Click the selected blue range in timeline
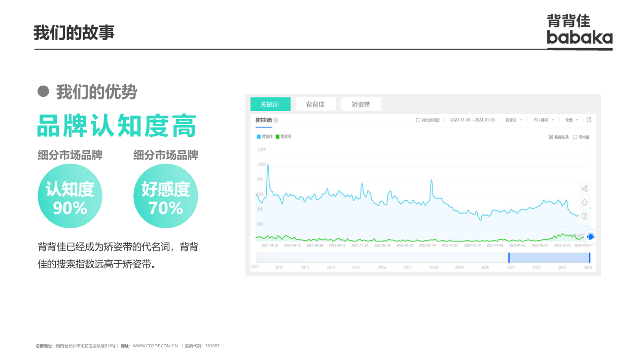644x360 pixels. click(x=549, y=258)
